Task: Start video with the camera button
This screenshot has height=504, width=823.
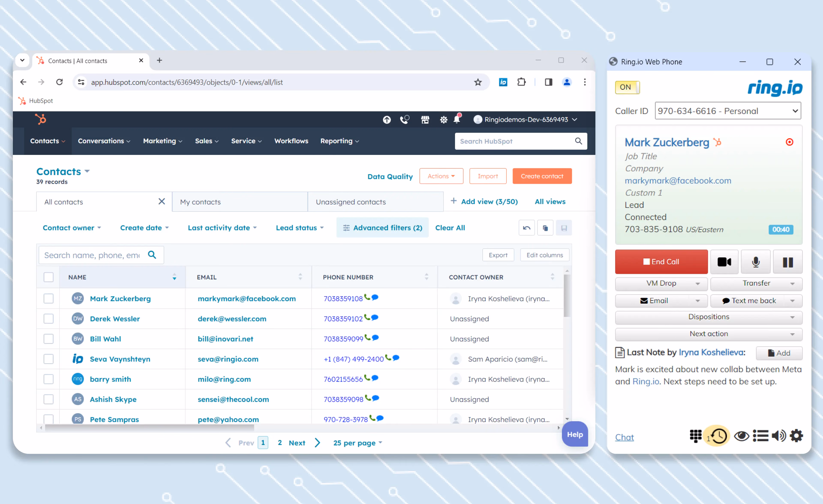Action: [x=724, y=262]
